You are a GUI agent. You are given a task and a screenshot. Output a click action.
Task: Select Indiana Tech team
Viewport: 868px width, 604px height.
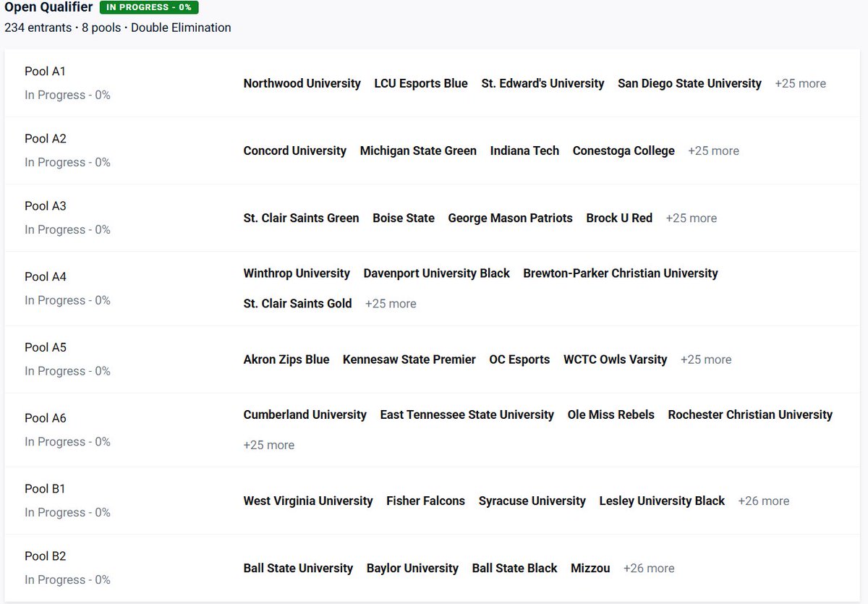(524, 150)
